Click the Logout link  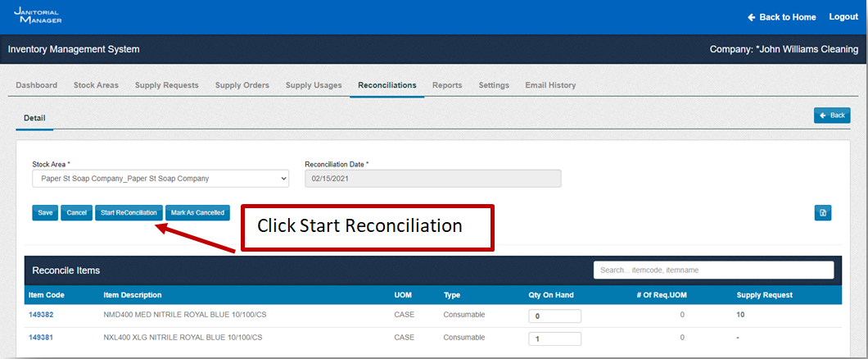pos(843,17)
